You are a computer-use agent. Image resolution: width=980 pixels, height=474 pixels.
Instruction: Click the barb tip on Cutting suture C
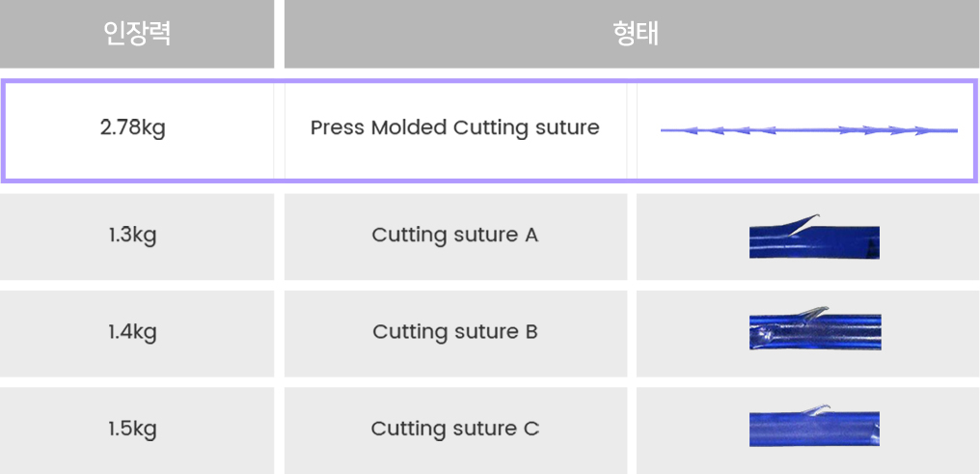pyautogui.click(x=827, y=406)
